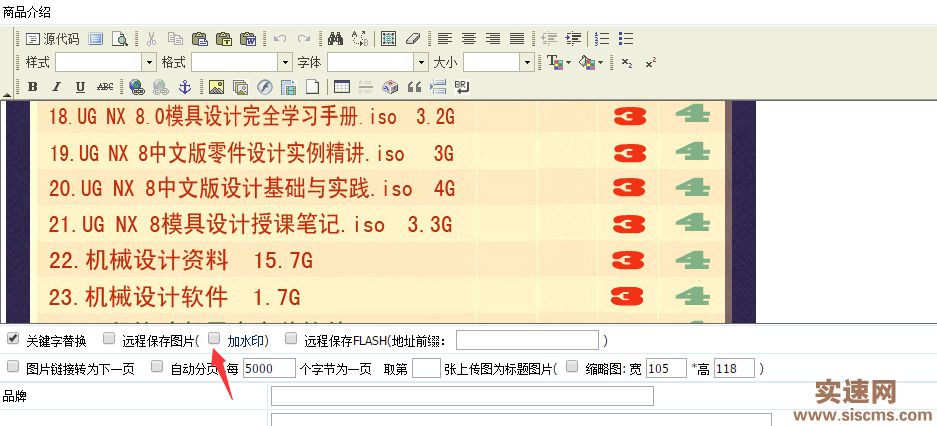Toggle bold formatting

coord(32,87)
